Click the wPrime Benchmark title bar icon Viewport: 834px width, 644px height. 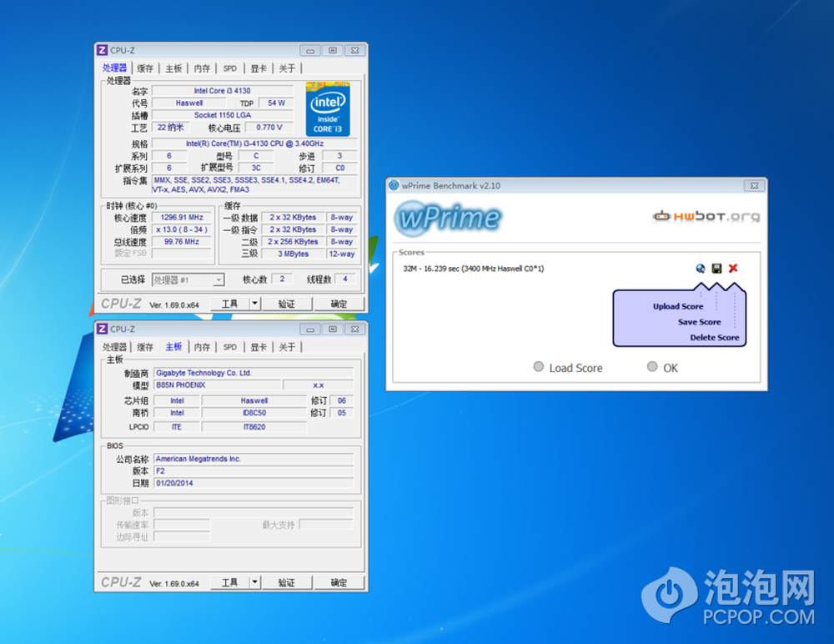click(x=394, y=185)
